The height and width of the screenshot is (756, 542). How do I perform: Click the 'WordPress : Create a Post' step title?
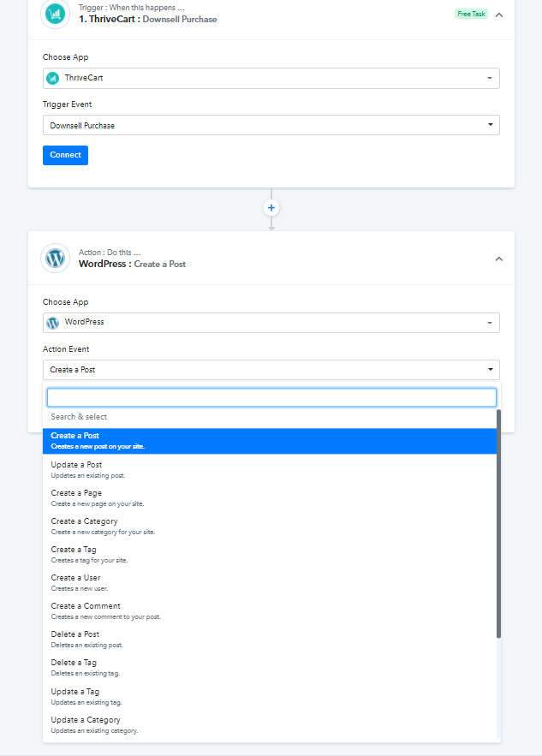click(132, 265)
